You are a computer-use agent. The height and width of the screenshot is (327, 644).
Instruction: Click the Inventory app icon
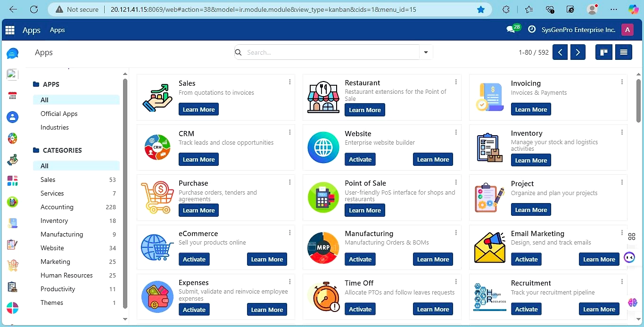[490, 147]
